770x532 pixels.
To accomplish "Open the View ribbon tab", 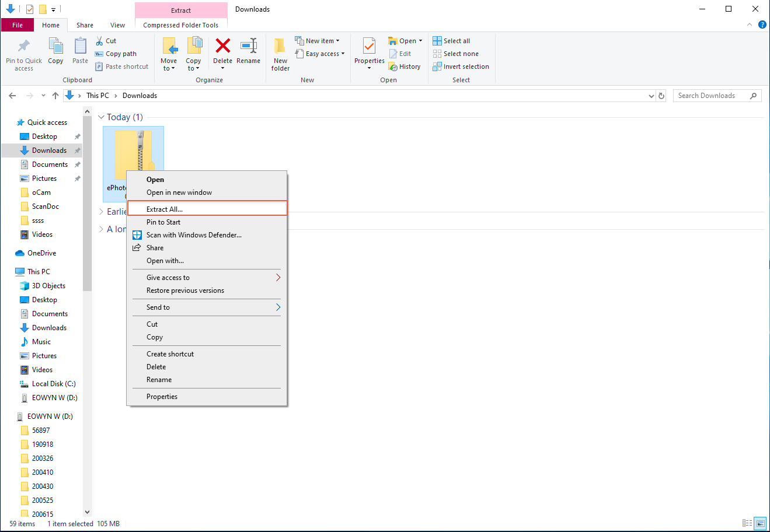I will pyautogui.click(x=117, y=25).
